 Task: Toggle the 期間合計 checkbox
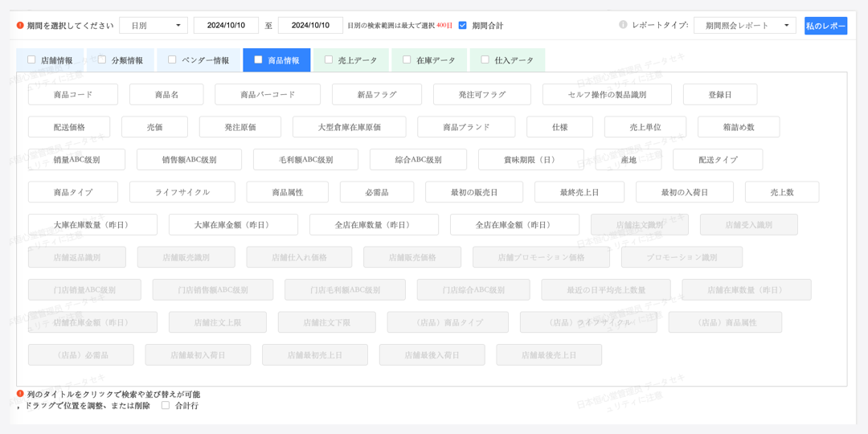click(462, 26)
